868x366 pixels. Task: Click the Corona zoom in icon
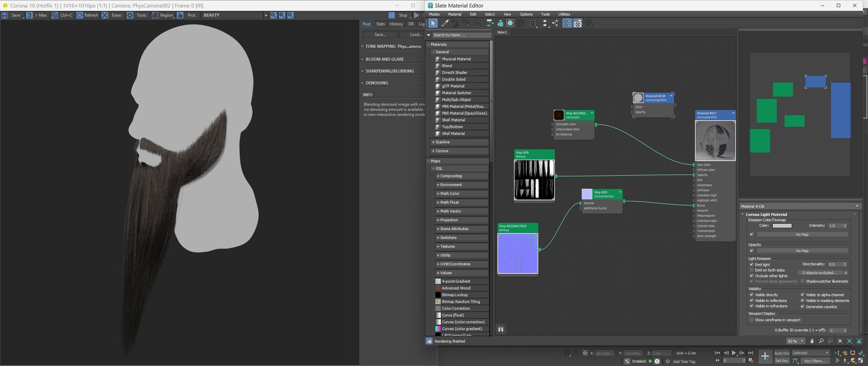(273, 15)
